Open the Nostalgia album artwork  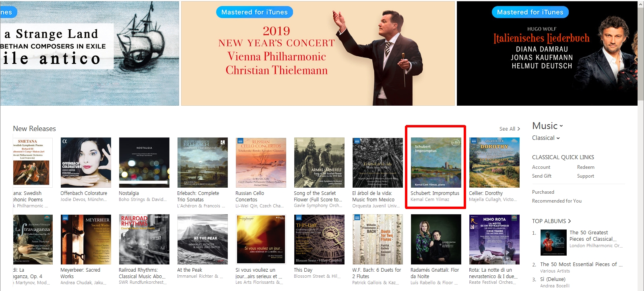[144, 162]
